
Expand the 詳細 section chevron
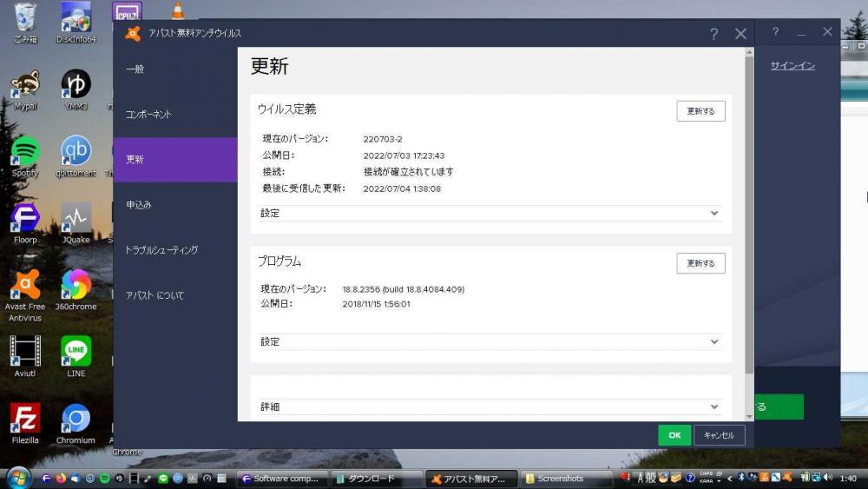pyautogui.click(x=714, y=406)
